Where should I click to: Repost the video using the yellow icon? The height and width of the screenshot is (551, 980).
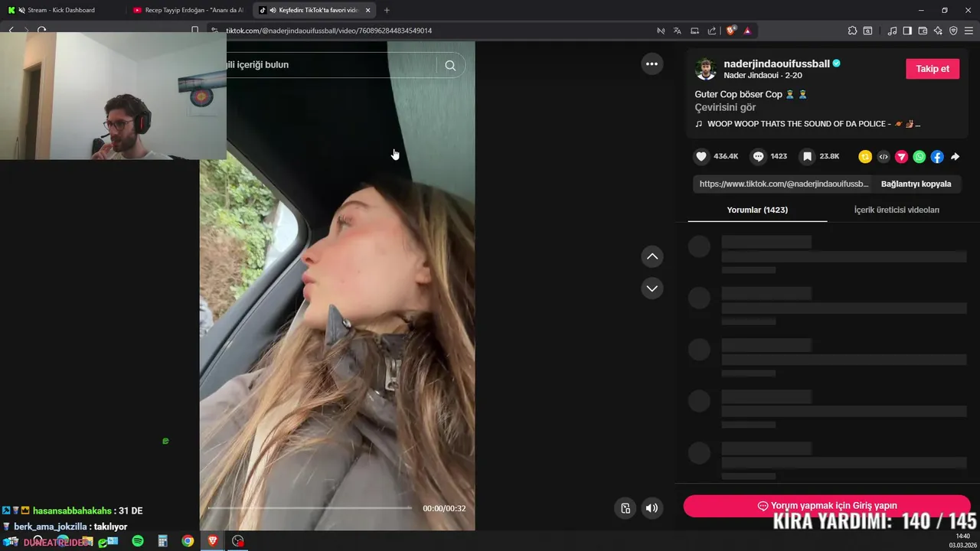click(865, 157)
